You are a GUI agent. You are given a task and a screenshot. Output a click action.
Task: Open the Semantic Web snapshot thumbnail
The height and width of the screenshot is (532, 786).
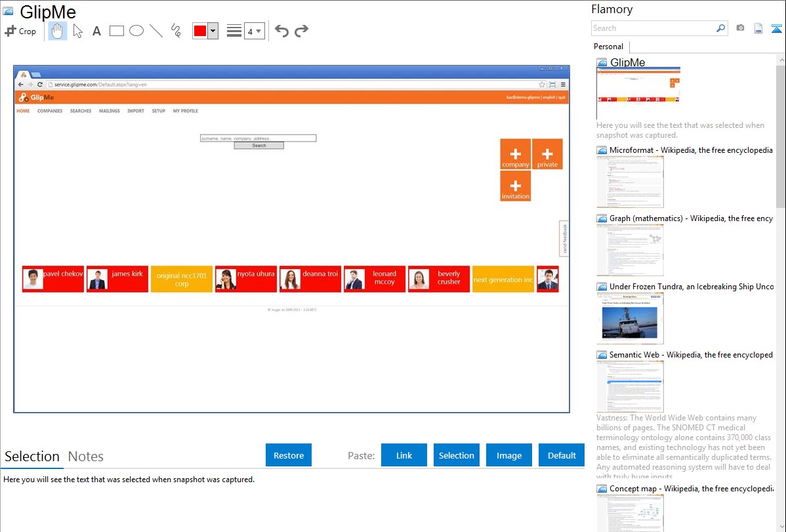click(x=630, y=386)
